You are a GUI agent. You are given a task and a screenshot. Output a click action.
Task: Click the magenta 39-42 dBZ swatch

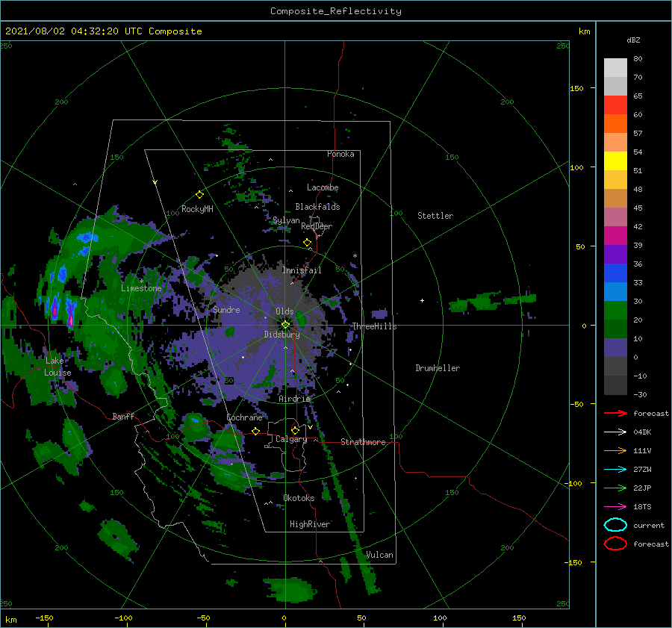615,235
